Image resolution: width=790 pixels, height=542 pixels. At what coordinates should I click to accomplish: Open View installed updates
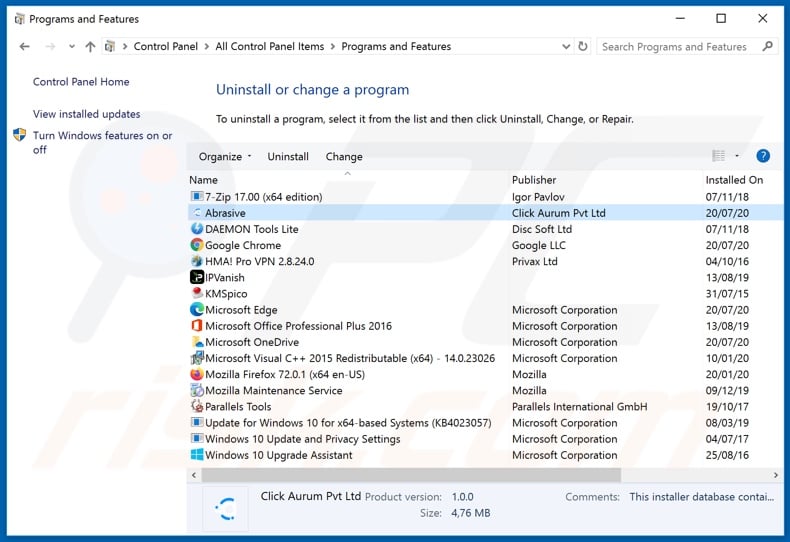pos(87,114)
